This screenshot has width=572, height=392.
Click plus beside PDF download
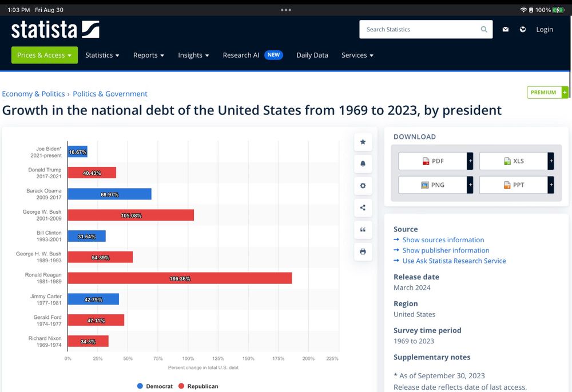470,161
